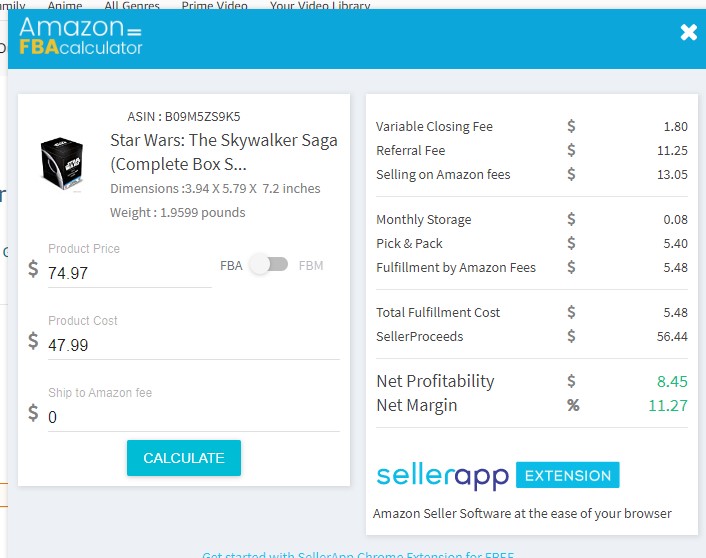Click the Monthly Storage value 0.08

(x=675, y=220)
